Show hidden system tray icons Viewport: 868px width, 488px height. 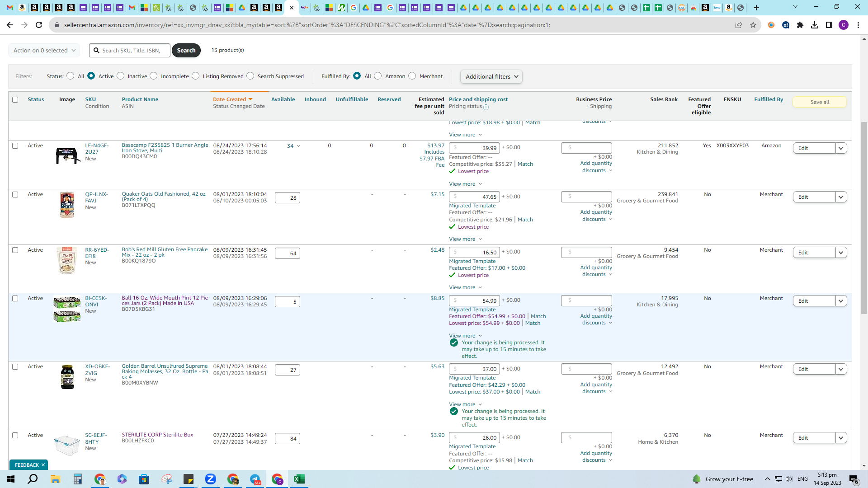click(767, 479)
